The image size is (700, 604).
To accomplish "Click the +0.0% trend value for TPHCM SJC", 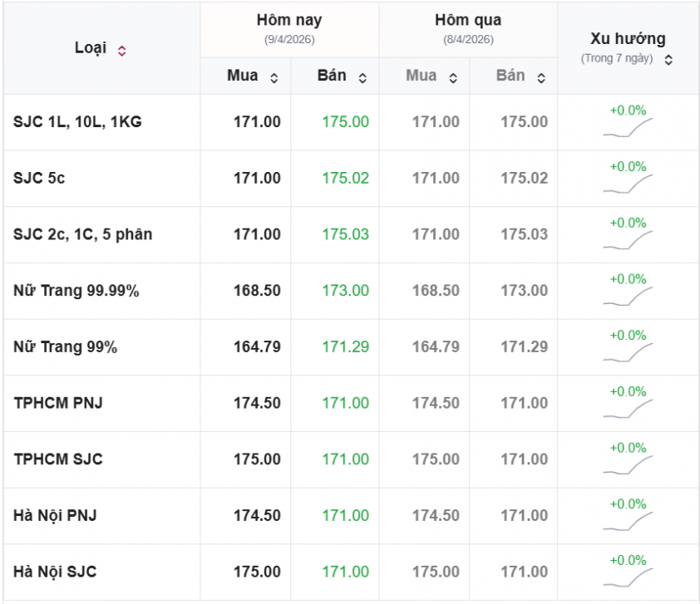I will click(628, 448).
